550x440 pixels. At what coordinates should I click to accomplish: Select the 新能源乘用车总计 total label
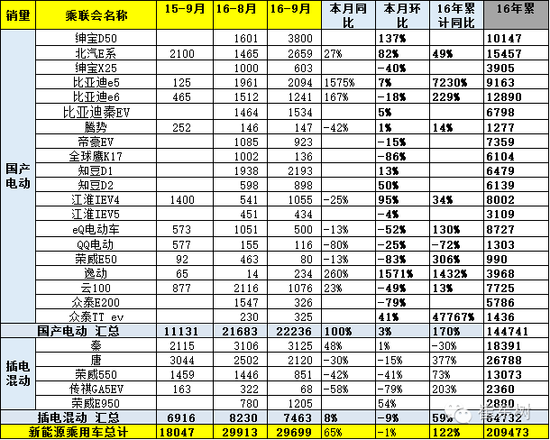(79, 432)
